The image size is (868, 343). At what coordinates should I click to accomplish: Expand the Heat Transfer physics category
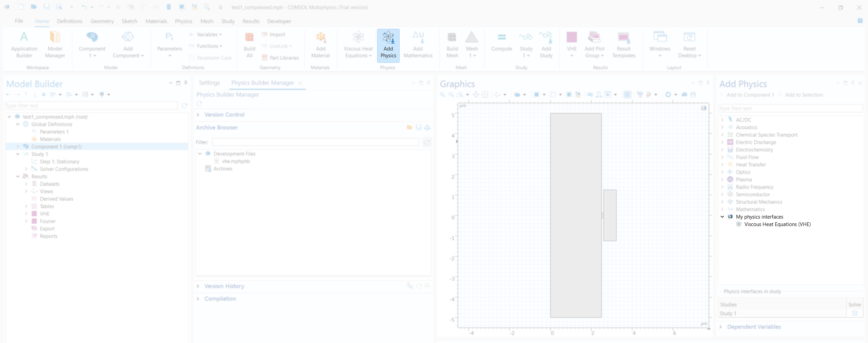pos(722,165)
